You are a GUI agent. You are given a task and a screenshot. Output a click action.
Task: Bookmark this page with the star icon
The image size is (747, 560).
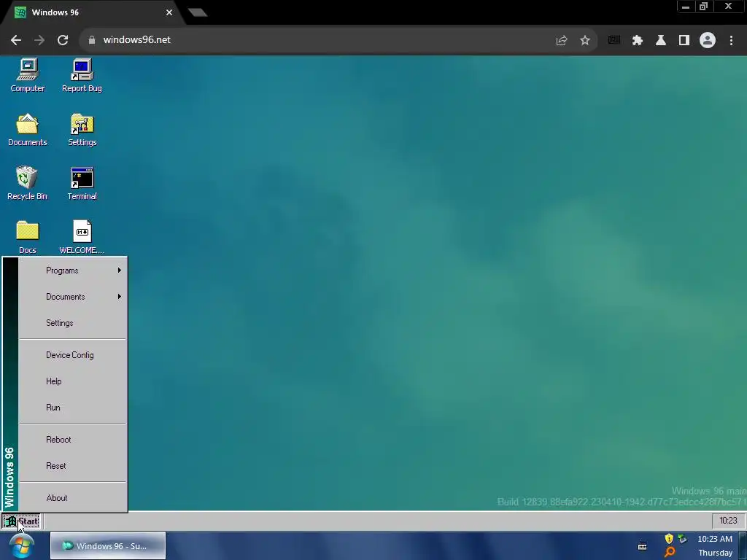point(585,41)
